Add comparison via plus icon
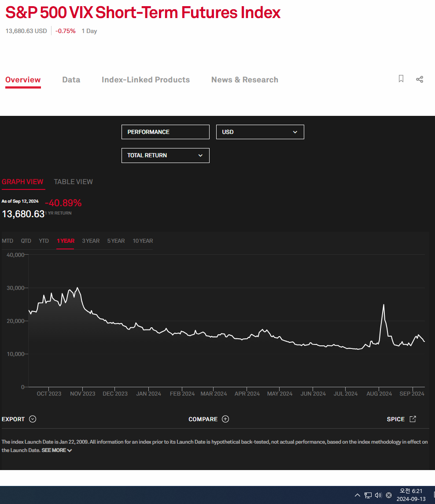This screenshot has height=504, width=435. pyautogui.click(x=225, y=419)
